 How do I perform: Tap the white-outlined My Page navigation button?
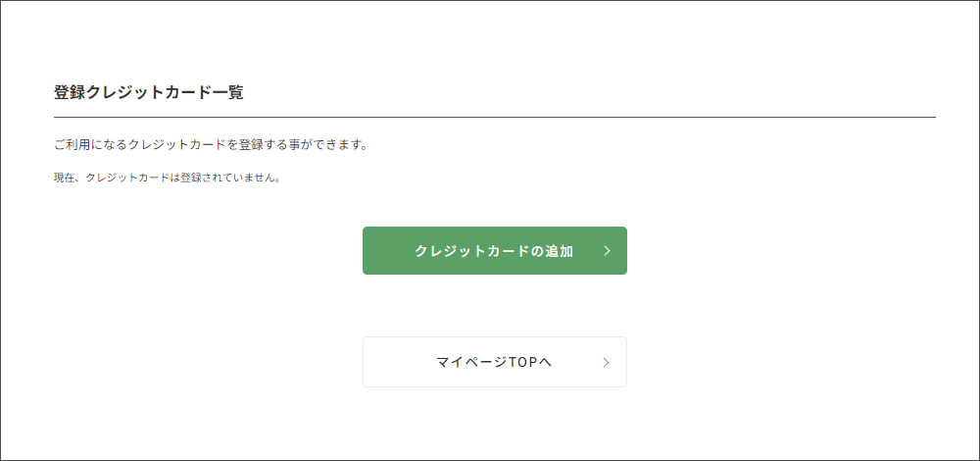[x=494, y=362]
